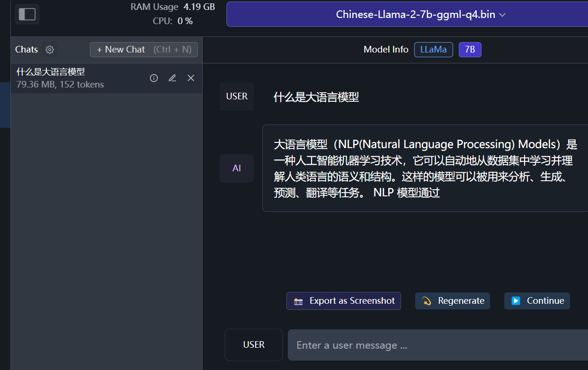Toggle the sidebar collapse icon top-left
The image size is (588, 370).
27,14
